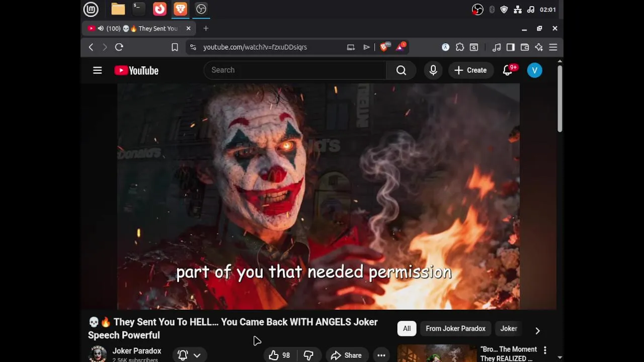Bookmark this page
Image resolution: width=644 pixels, height=362 pixels.
[x=175, y=47]
